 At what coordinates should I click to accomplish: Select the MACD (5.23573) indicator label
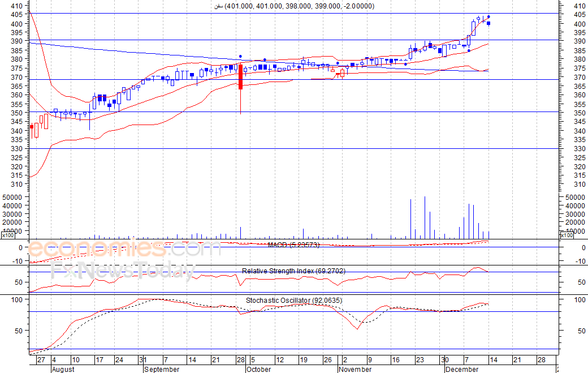coord(293,245)
